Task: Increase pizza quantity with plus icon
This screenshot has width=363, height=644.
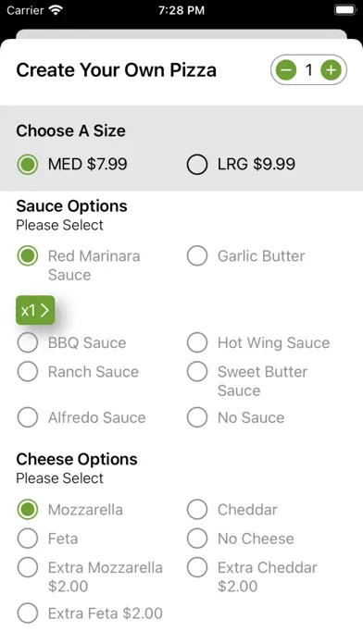Action: click(331, 70)
